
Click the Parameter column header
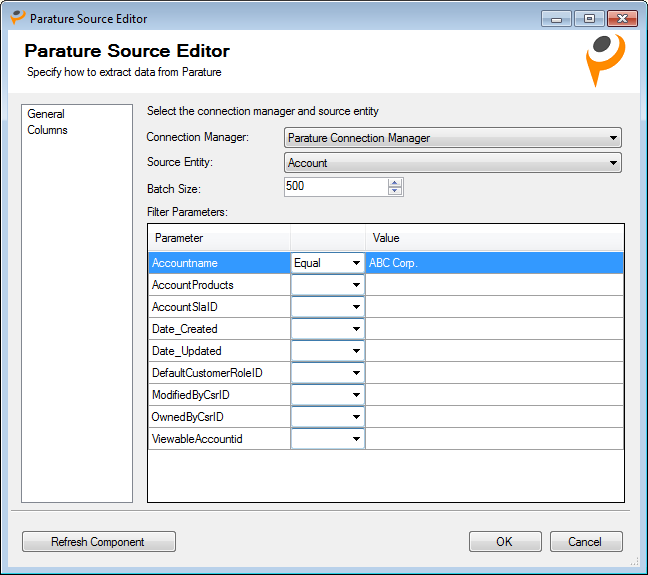tap(219, 238)
